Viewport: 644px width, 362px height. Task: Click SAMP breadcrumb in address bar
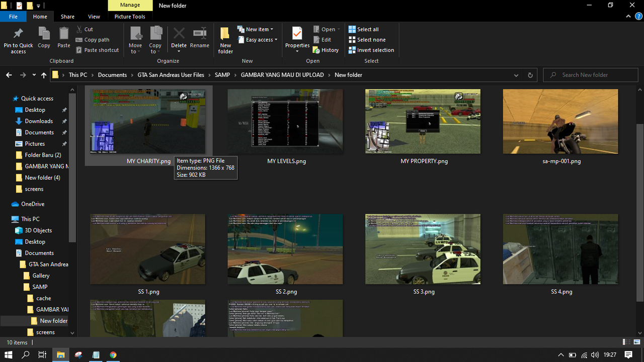pos(222,75)
